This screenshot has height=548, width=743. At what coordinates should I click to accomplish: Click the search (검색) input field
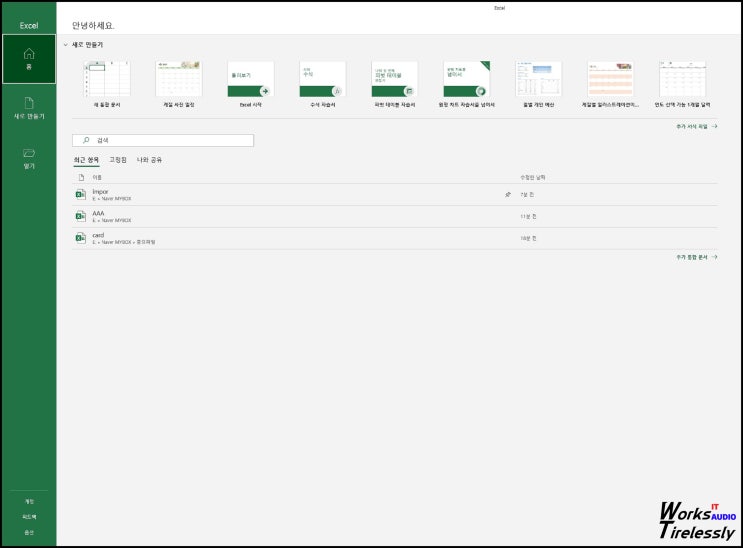[x=163, y=140]
